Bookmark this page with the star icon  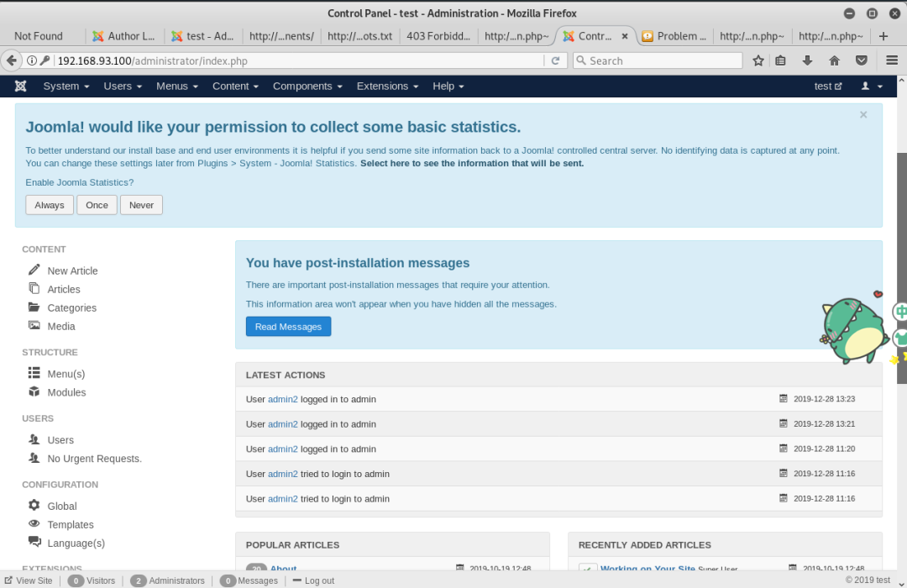pyautogui.click(x=758, y=60)
